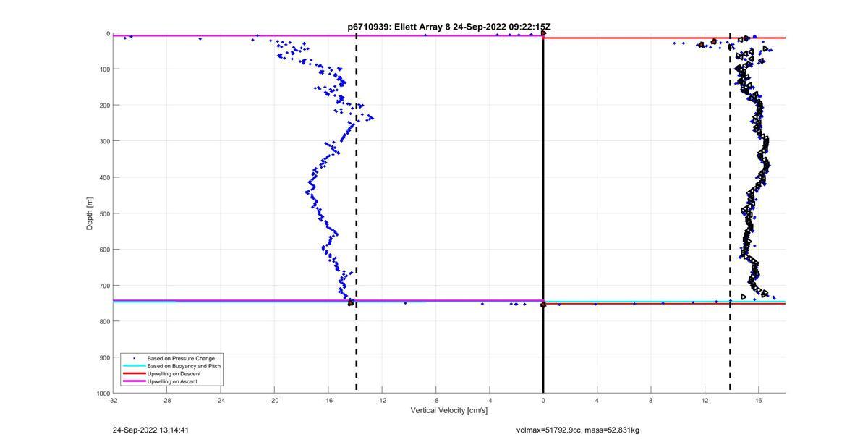The width and height of the screenshot is (868, 442).
Task: Click the x-axis tick label '4'
Action: click(x=597, y=400)
